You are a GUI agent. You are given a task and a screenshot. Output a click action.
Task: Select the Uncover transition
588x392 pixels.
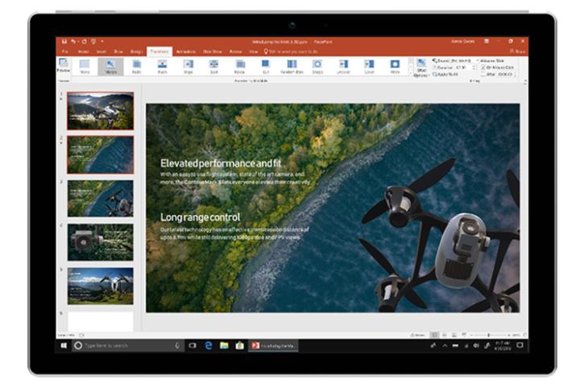coord(343,67)
